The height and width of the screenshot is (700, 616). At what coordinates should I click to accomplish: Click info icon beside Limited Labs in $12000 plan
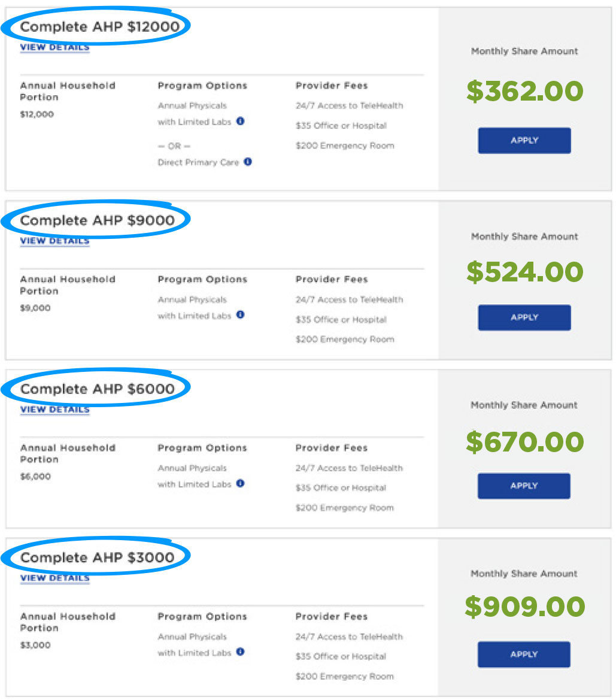[240, 121]
